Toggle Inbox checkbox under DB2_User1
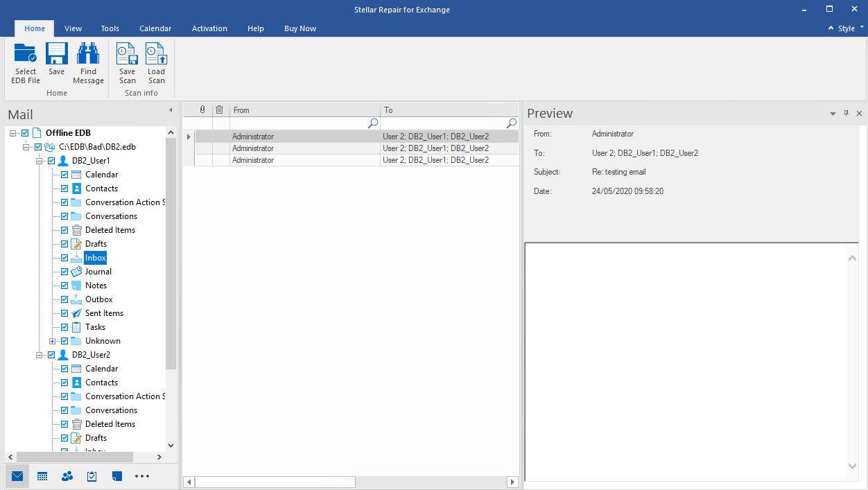Screen dimensions: 868x490 click(64, 258)
